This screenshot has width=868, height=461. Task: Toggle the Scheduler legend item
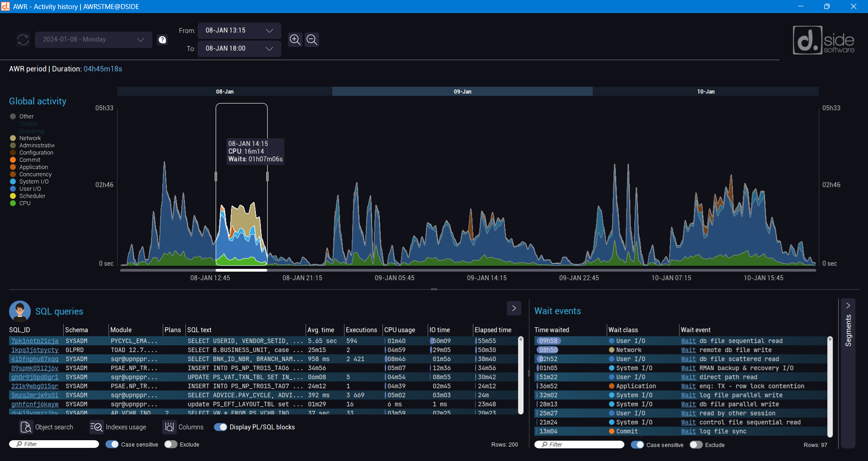point(28,196)
